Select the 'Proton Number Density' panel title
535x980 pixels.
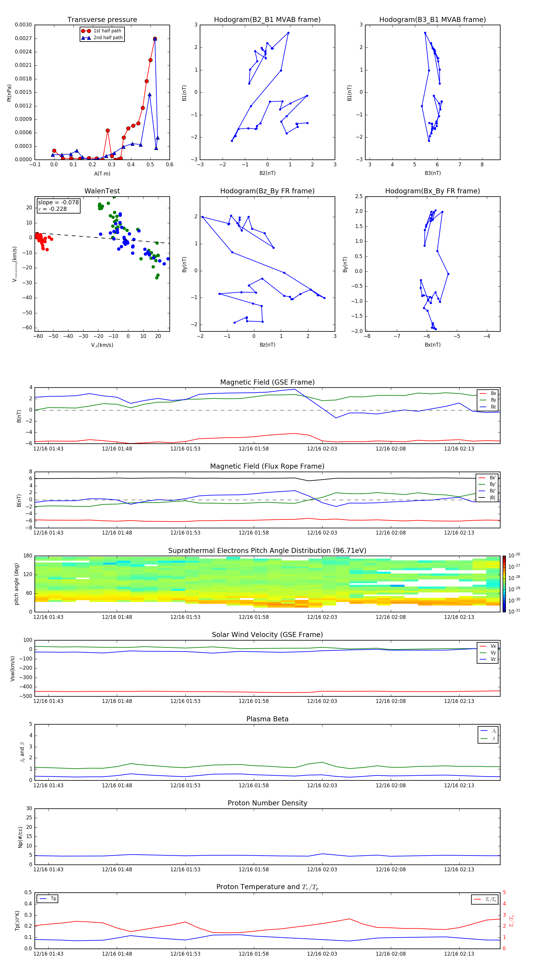pos(267,803)
